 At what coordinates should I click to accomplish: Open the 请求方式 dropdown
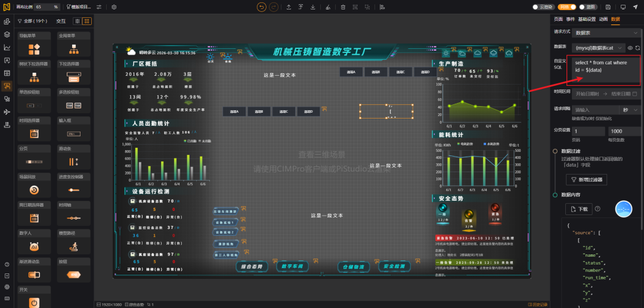[x=606, y=32]
